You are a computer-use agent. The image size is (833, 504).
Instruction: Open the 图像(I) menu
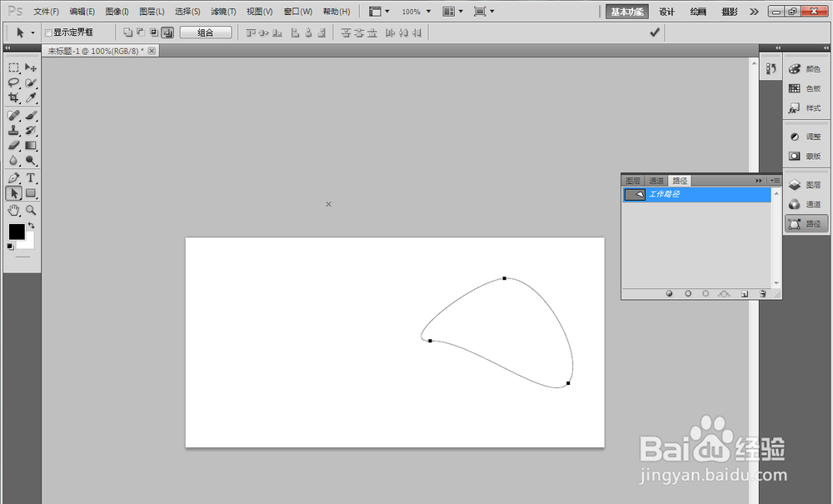(x=117, y=11)
